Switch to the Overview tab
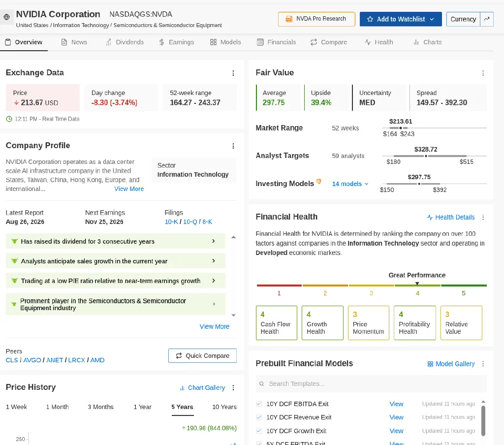This screenshot has width=504, height=445. coord(24,42)
